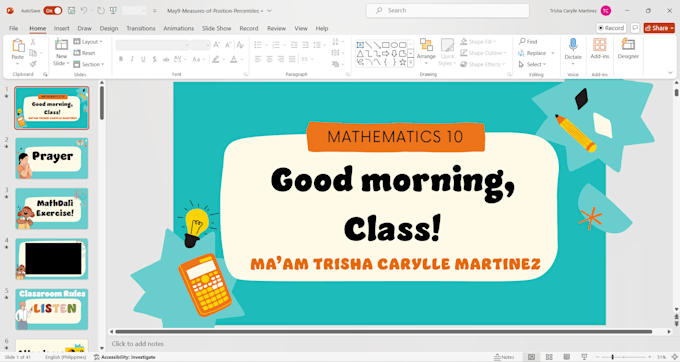
Task: Collapse the ribbon with the chevron
Action: 670,73
